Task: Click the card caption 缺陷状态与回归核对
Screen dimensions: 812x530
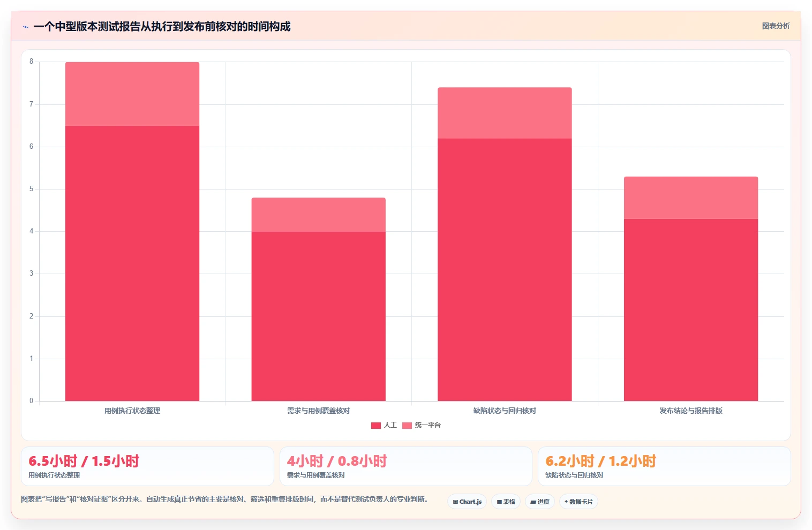Action: (x=574, y=475)
